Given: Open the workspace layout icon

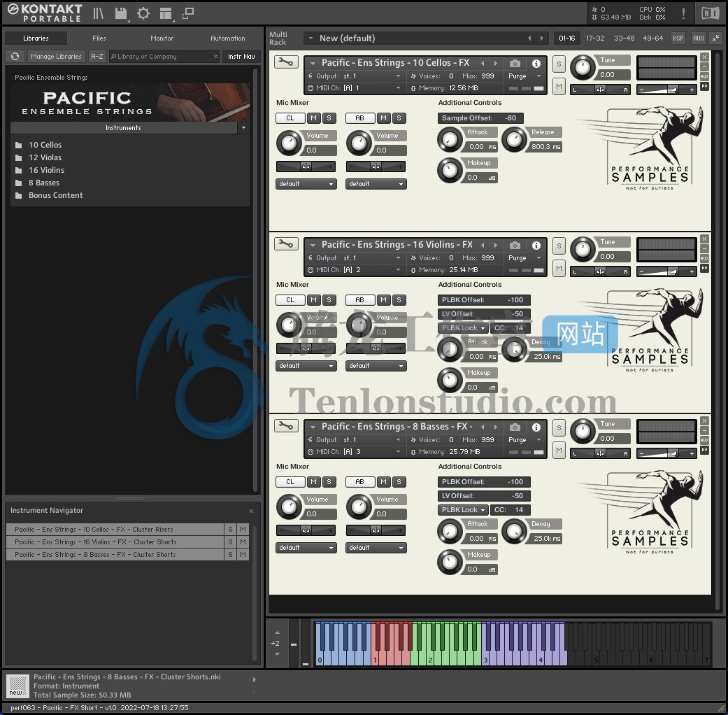Looking at the screenshot, I should 166,13.
